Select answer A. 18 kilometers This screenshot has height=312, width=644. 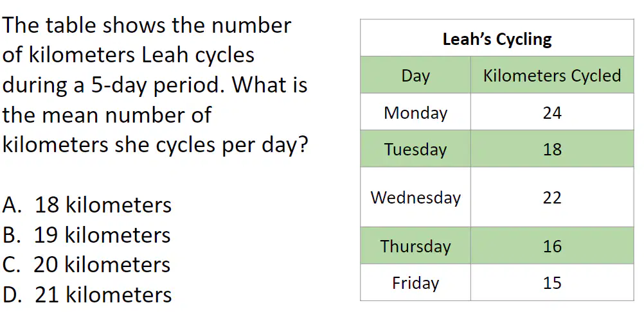tap(87, 205)
